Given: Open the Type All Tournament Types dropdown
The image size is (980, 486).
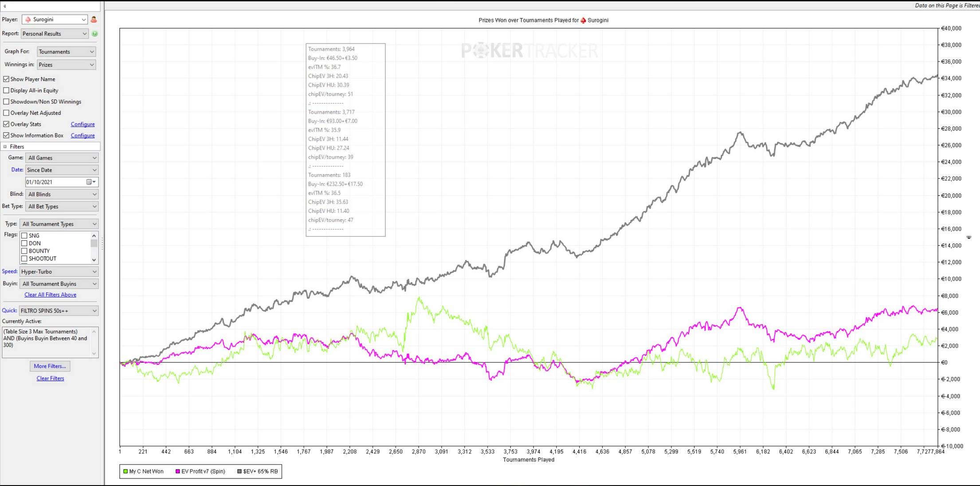Looking at the screenshot, I should 59,224.
